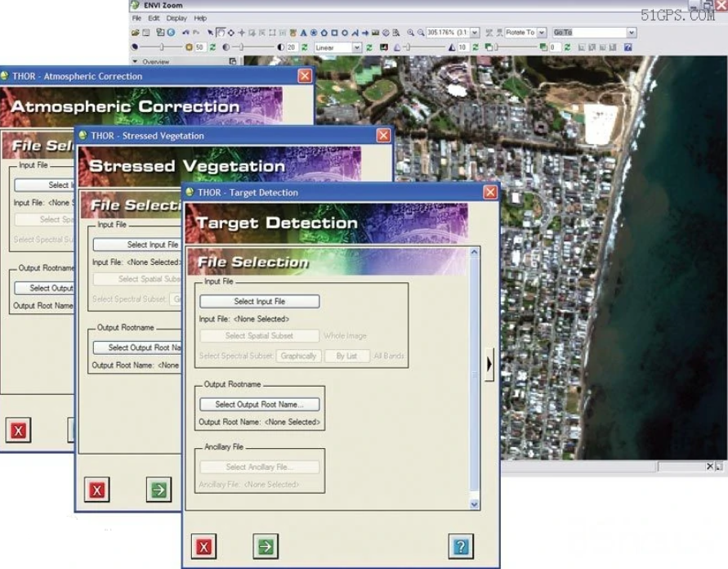Click the green next arrow in Target Detection

pyautogui.click(x=265, y=545)
